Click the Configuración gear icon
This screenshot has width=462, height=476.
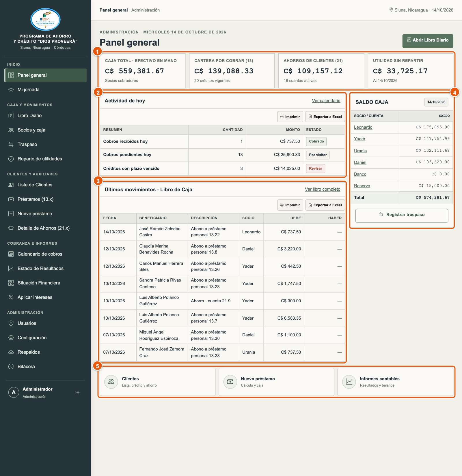pyautogui.click(x=11, y=338)
